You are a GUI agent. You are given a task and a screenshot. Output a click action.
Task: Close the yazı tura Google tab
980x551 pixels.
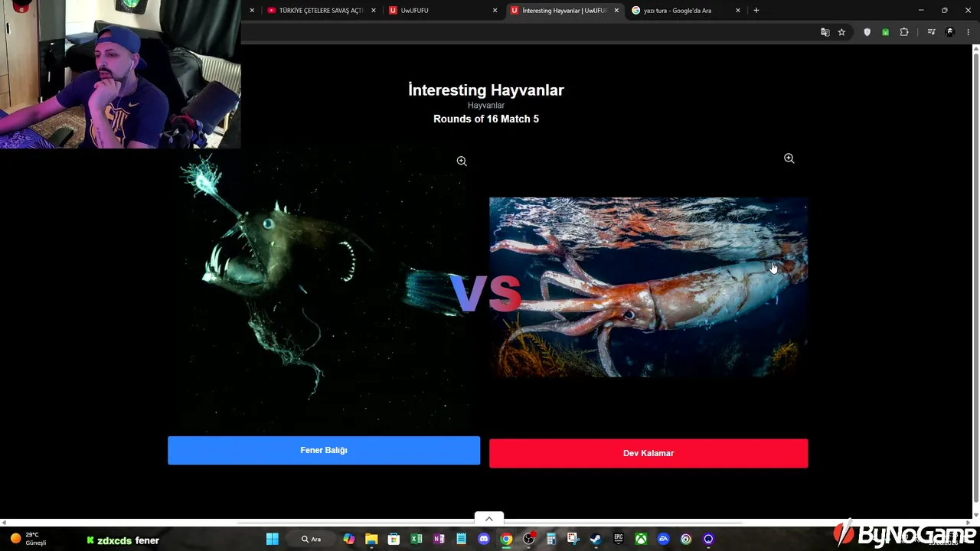738,11
